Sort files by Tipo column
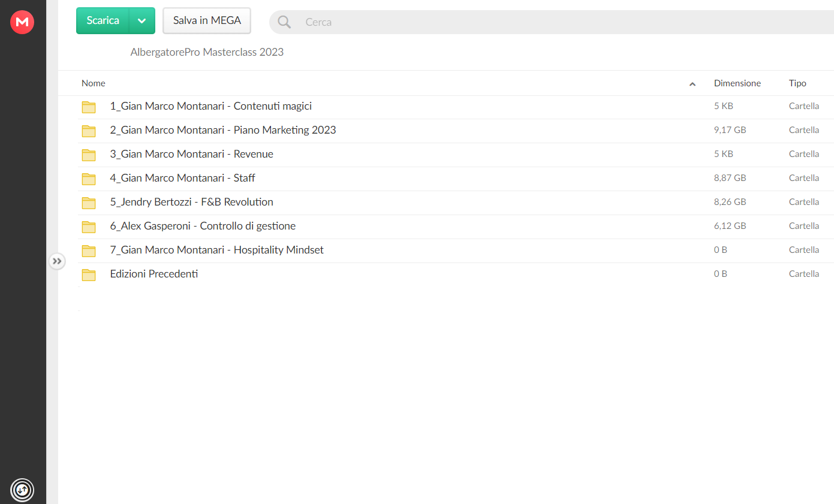Viewport: 834px width, 504px height. click(x=797, y=83)
